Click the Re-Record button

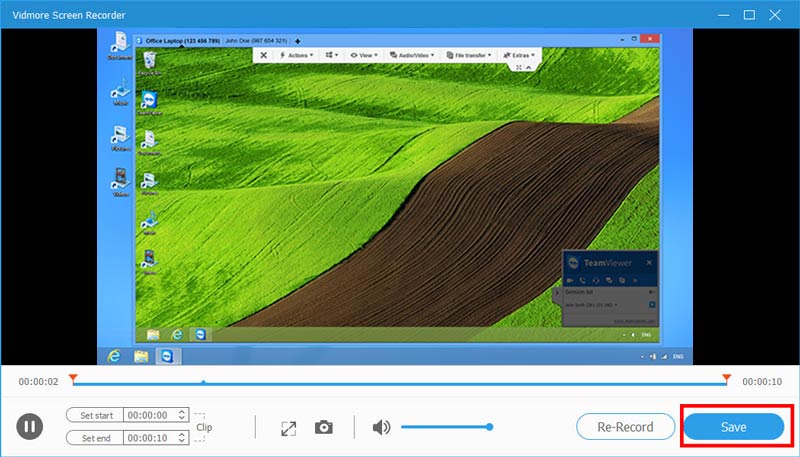point(625,427)
